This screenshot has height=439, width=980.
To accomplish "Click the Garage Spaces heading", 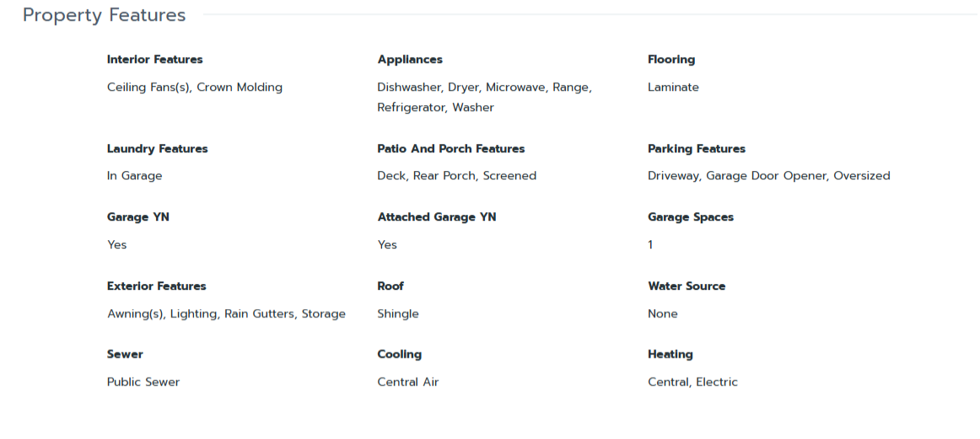I will pyautogui.click(x=691, y=217).
